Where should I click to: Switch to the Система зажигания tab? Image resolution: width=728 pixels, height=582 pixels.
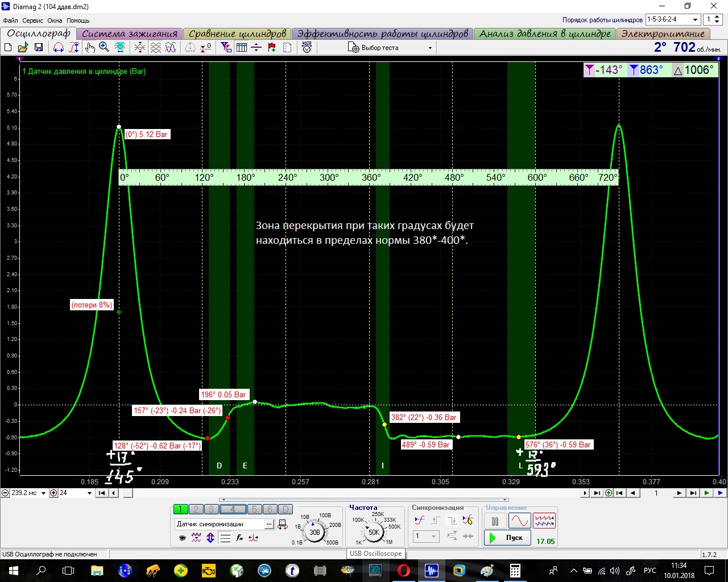(x=130, y=34)
